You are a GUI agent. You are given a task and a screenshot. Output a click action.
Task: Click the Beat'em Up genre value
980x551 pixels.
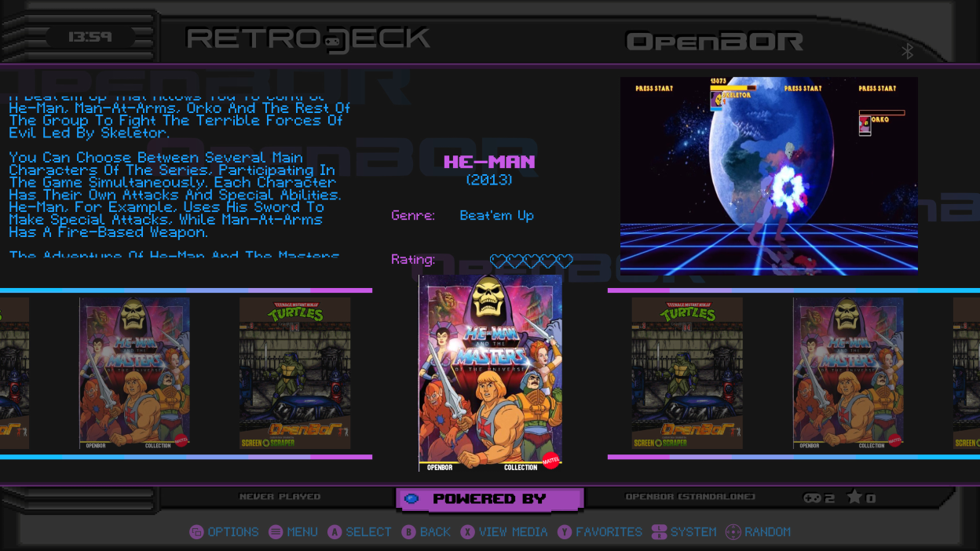(x=496, y=215)
